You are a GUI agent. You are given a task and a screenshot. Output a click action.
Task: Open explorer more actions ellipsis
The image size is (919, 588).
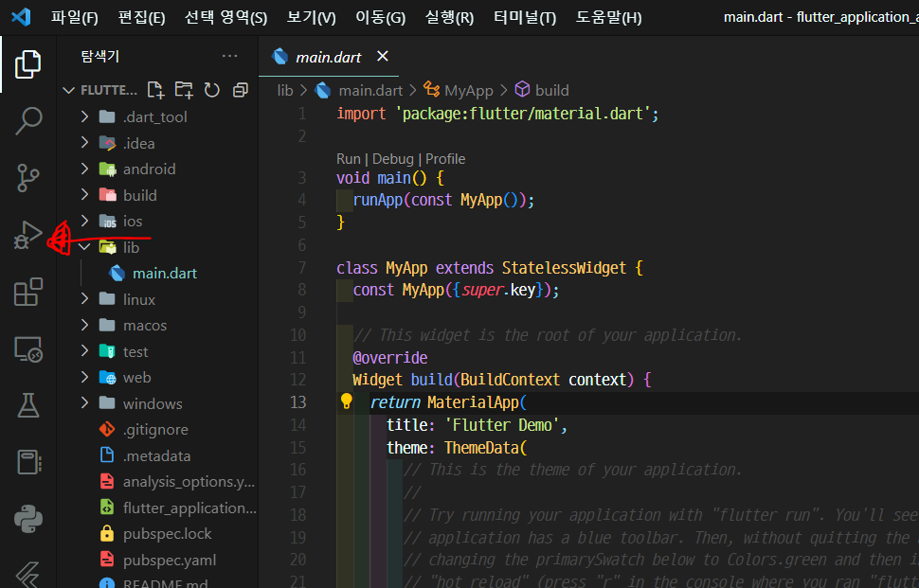[x=229, y=56]
